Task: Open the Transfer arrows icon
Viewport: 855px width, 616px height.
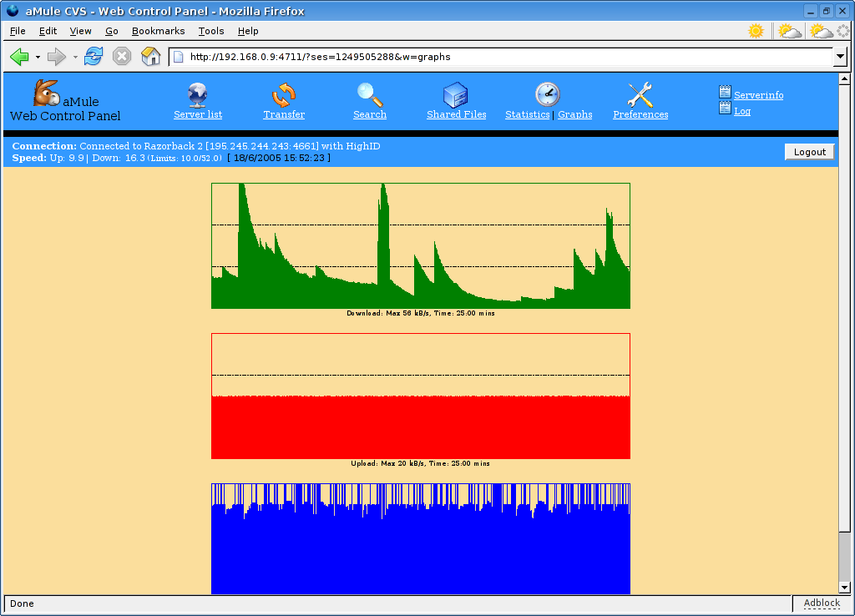Action: 284,94
